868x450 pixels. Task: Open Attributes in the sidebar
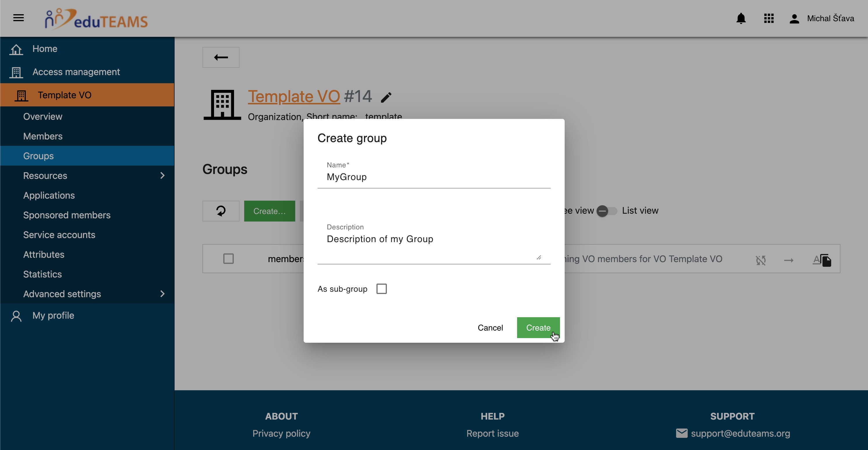click(x=87, y=254)
